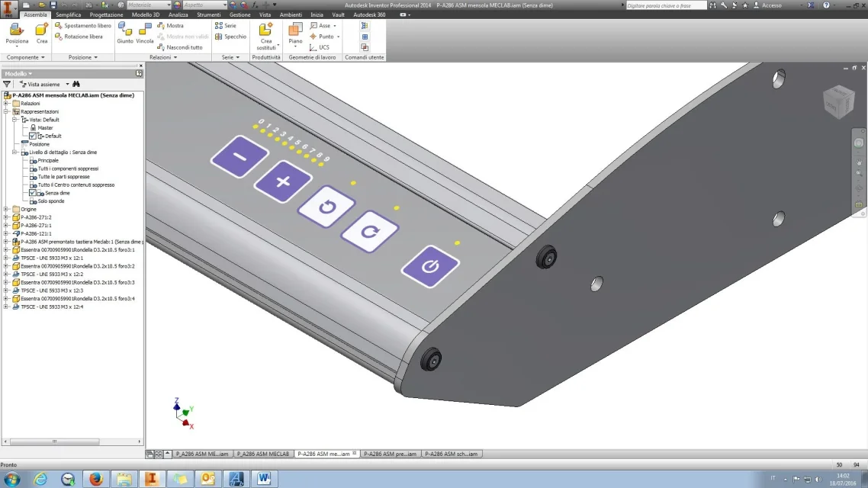Click the Crea component icon
This screenshot has height=488, width=868.
tap(41, 34)
